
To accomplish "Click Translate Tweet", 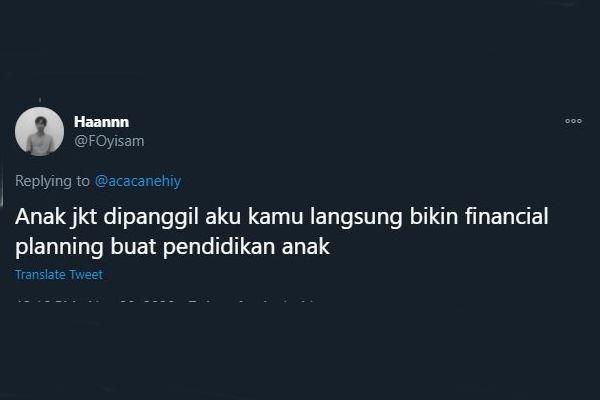I will click(59, 274).
